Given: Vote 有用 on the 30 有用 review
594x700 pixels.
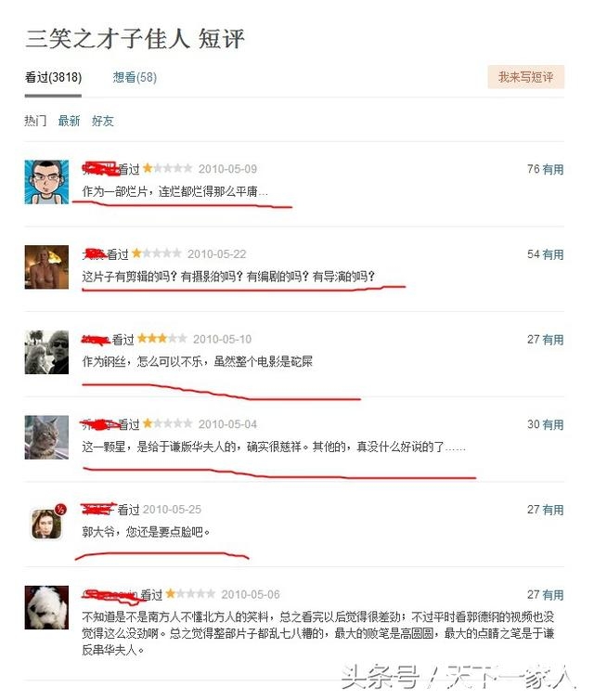Looking at the screenshot, I should [553, 424].
